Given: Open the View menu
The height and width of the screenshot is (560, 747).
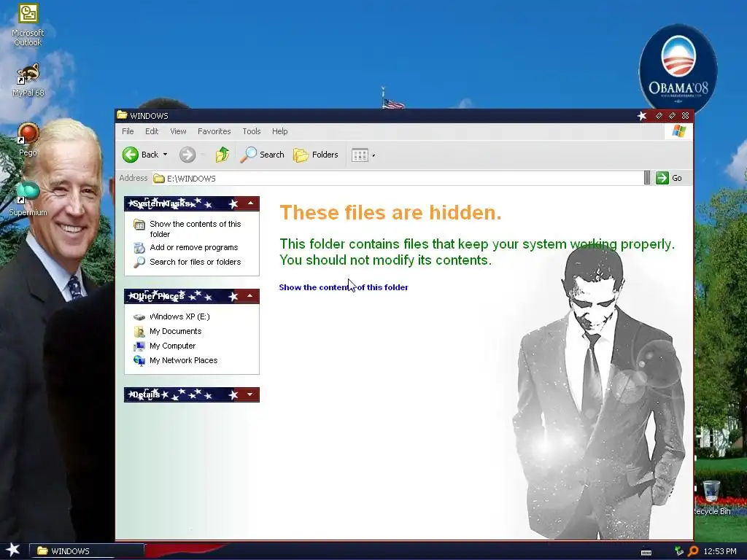Looking at the screenshot, I should click(178, 131).
